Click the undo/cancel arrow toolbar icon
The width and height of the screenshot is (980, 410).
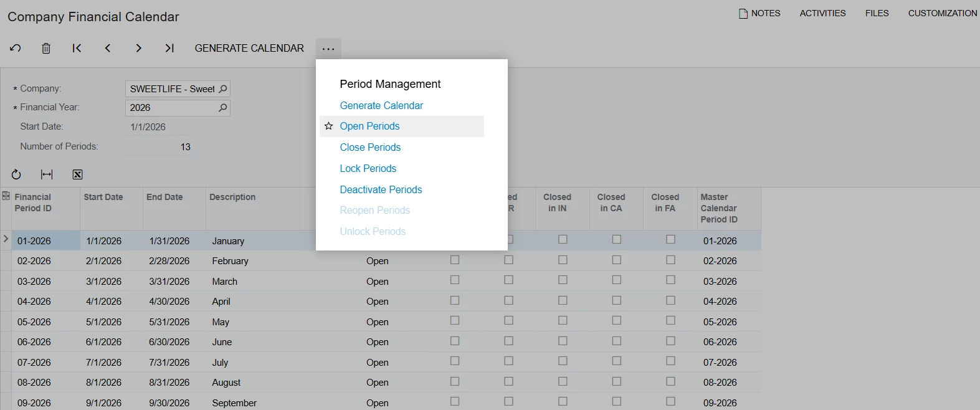tap(16, 48)
